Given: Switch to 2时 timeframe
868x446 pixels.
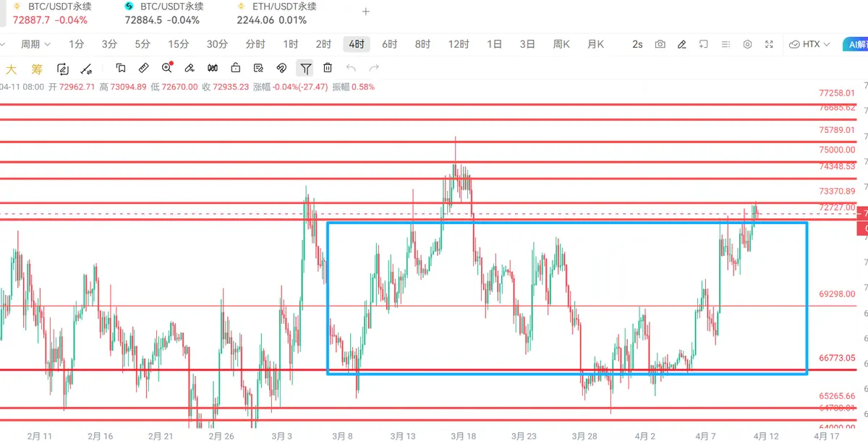Looking at the screenshot, I should click(x=323, y=44).
